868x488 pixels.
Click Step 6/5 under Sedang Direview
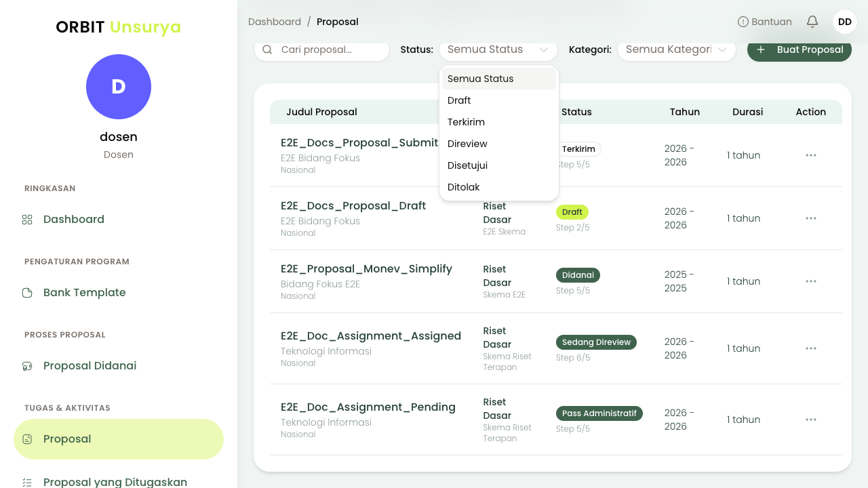pos(573,358)
